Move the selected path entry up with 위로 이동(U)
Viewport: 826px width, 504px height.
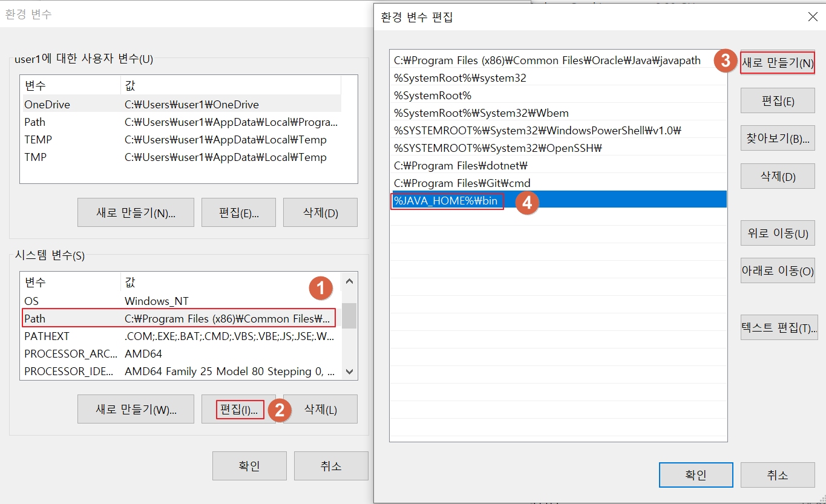(x=777, y=233)
